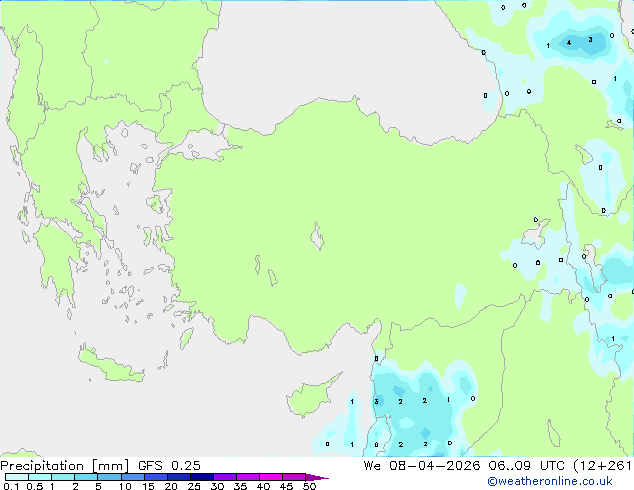Viewport: 634px width, 490px height.
Task: Click the legend label '15'
Action: 148,486
